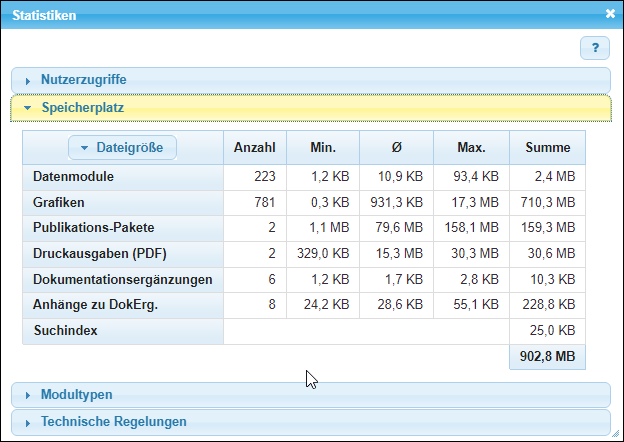This screenshot has width=624, height=442.
Task: Open the Dateigröße dropdown
Action: point(123,147)
